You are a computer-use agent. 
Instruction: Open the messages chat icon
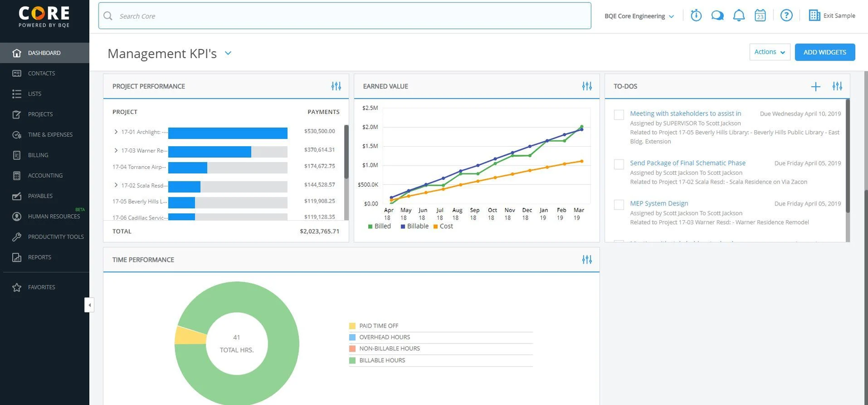[717, 15]
